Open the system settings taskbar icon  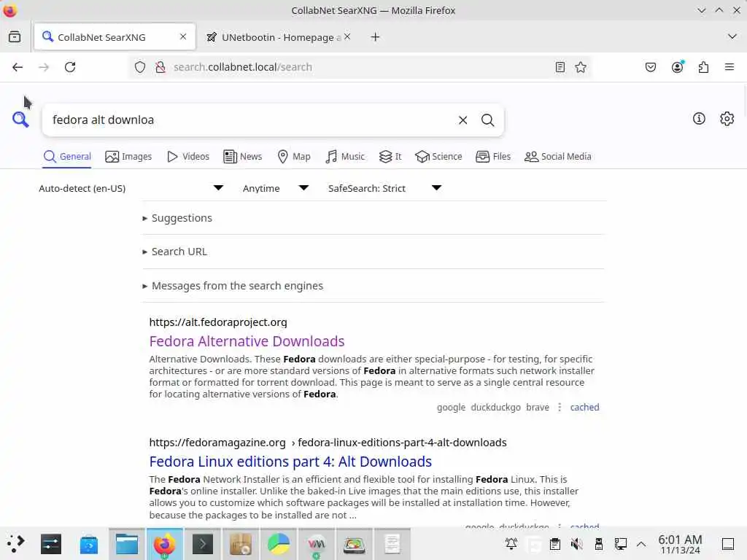click(51, 544)
